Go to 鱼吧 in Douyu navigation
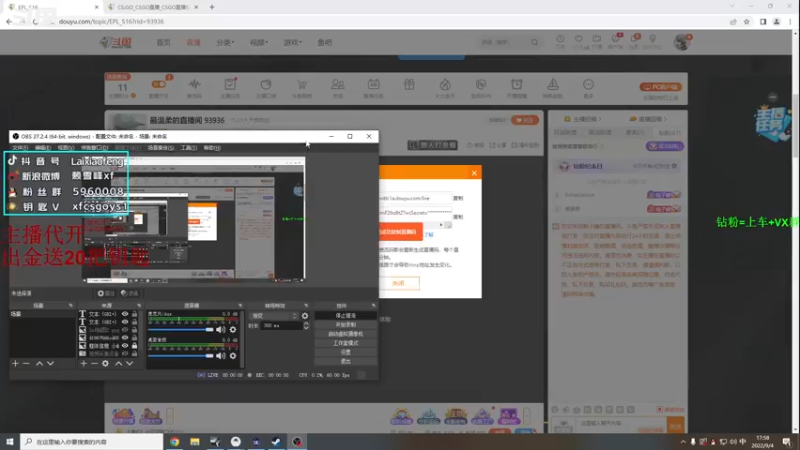The width and height of the screenshot is (800, 450). (324, 42)
